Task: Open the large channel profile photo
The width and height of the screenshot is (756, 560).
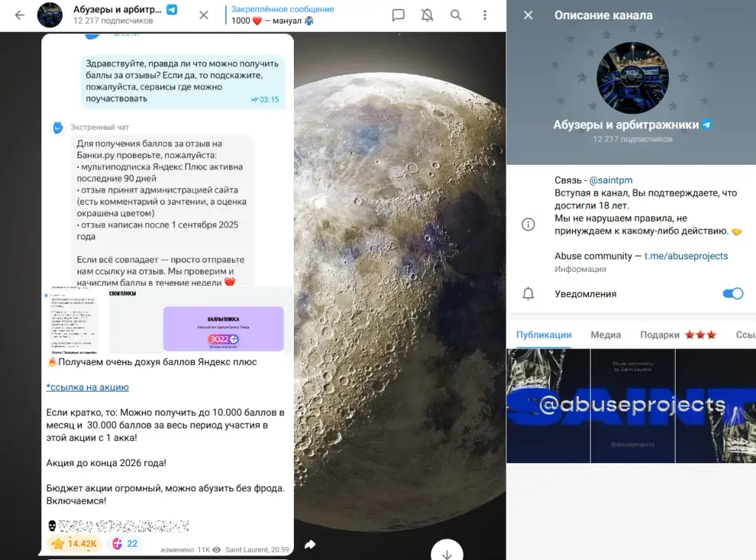Action: click(x=633, y=78)
